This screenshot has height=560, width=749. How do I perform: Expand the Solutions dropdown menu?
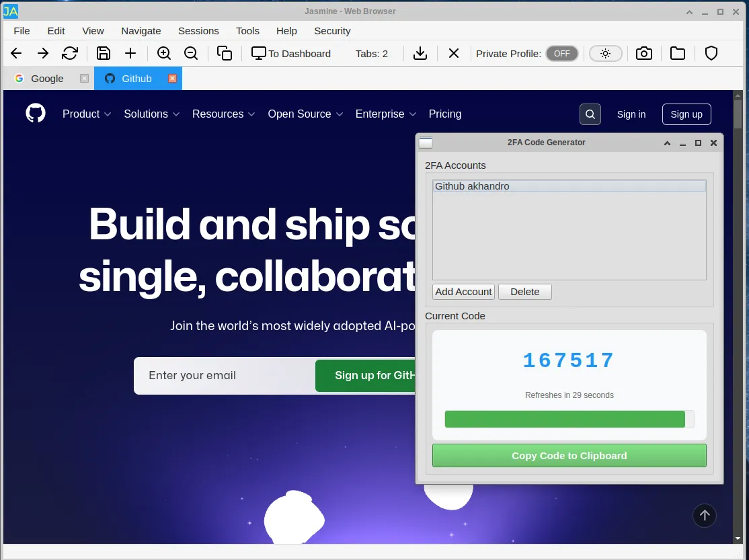point(151,114)
